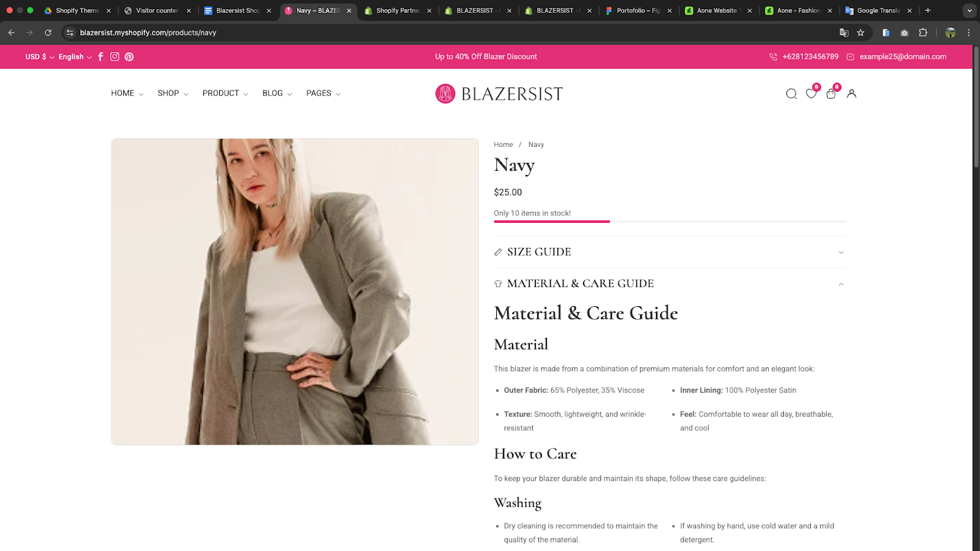Open the shopping cart bag icon
The image size is (980, 551).
831,94
